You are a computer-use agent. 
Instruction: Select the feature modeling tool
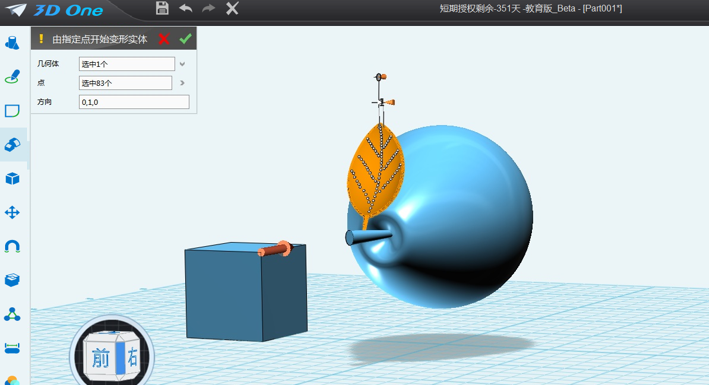click(12, 145)
